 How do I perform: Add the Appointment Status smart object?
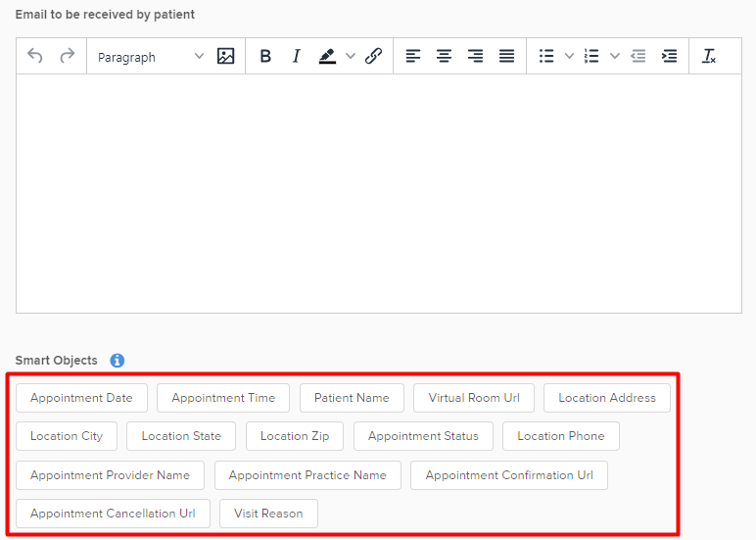[x=423, y=436]
